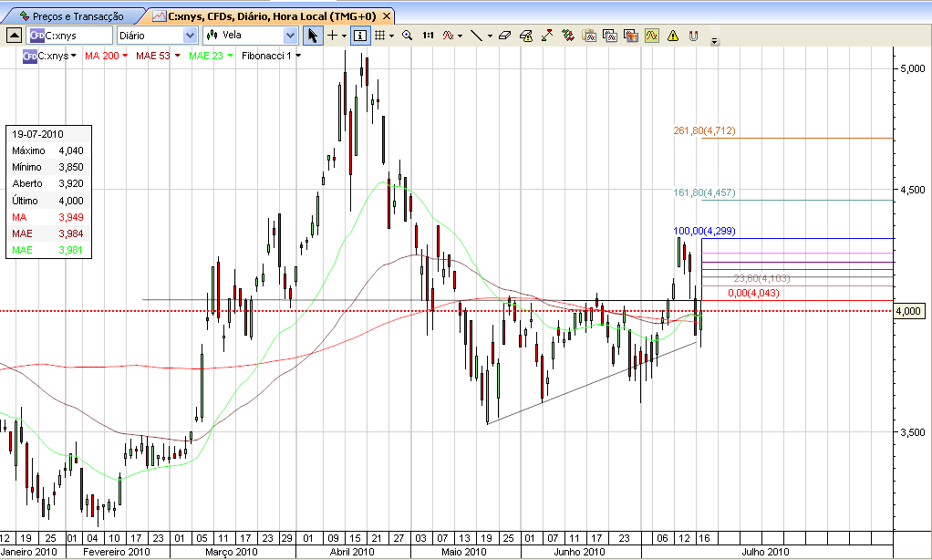Click Fevereiro 2010 on the time axis
The height and width of the screenshot is (560, 932).
[x=117, y=553]
